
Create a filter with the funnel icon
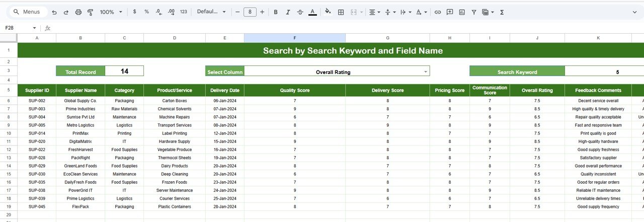[x=474, y=12]
